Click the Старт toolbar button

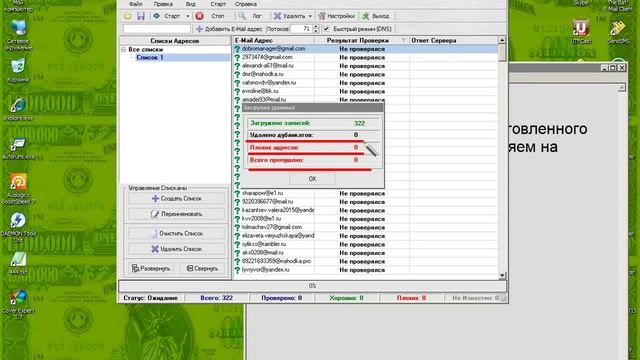(x=167, y=16)
